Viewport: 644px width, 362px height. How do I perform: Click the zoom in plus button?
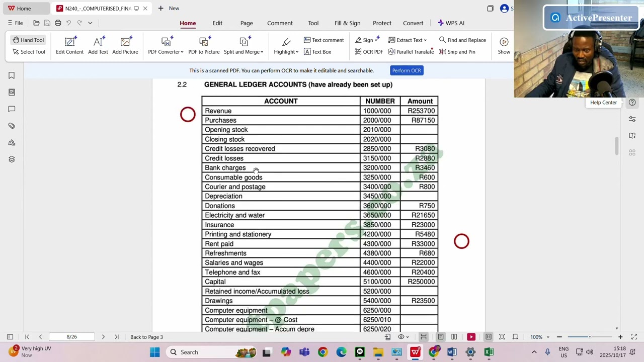pos(620,337)
